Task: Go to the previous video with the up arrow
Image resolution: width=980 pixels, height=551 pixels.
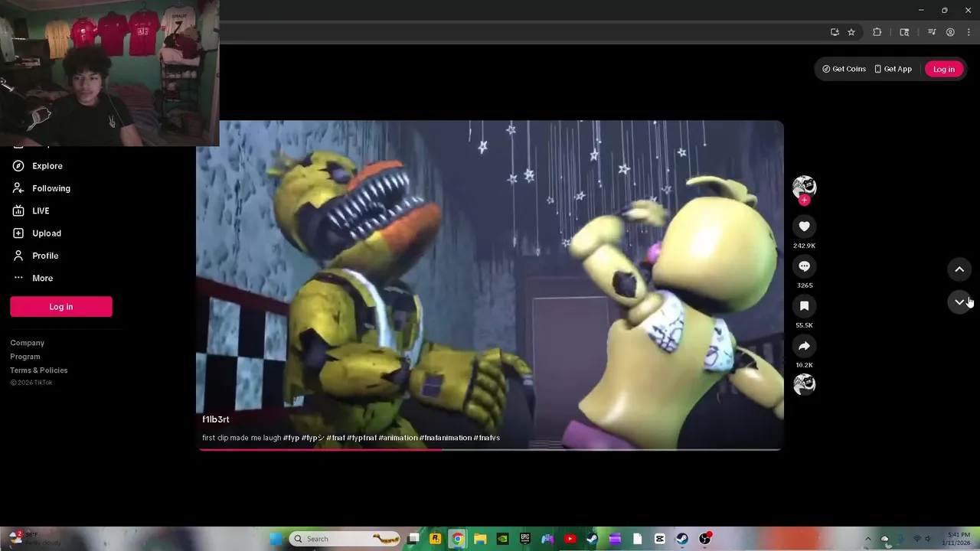Action: click(959, 269)
